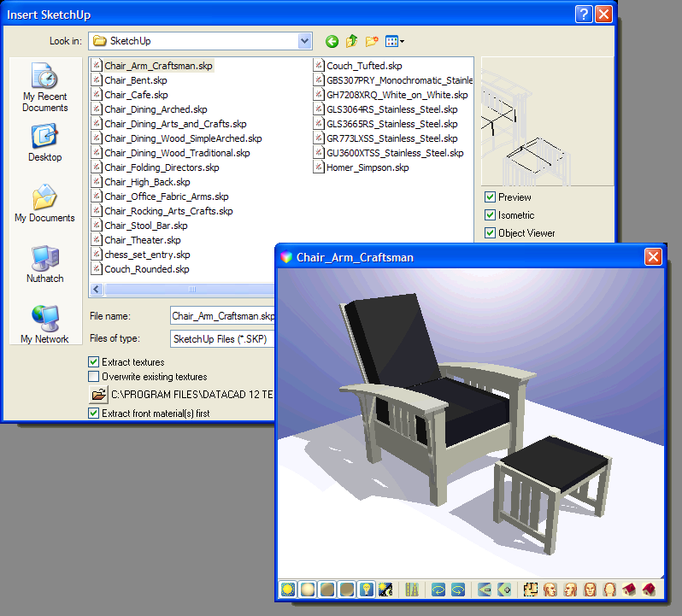Toggle the Isometric checkbox
Screen dimensions: 682x616
(x=491, y=214)
